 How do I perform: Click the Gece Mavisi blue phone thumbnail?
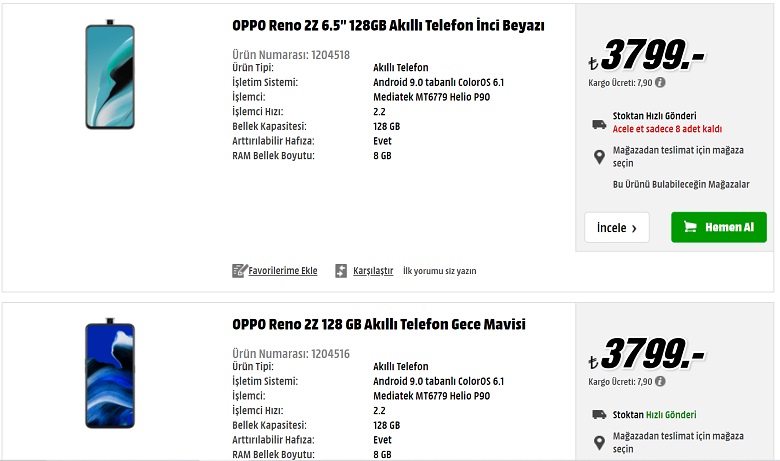coord(110,373)
